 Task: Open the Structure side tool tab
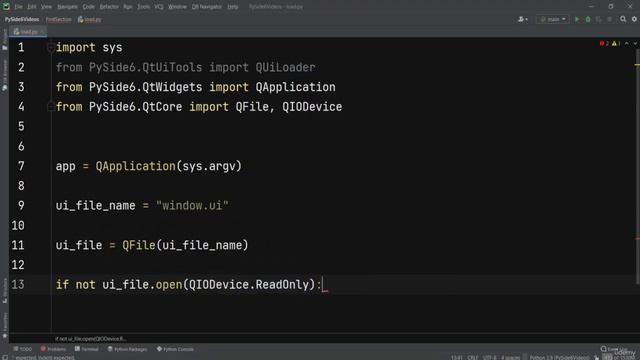pos(4,291)
